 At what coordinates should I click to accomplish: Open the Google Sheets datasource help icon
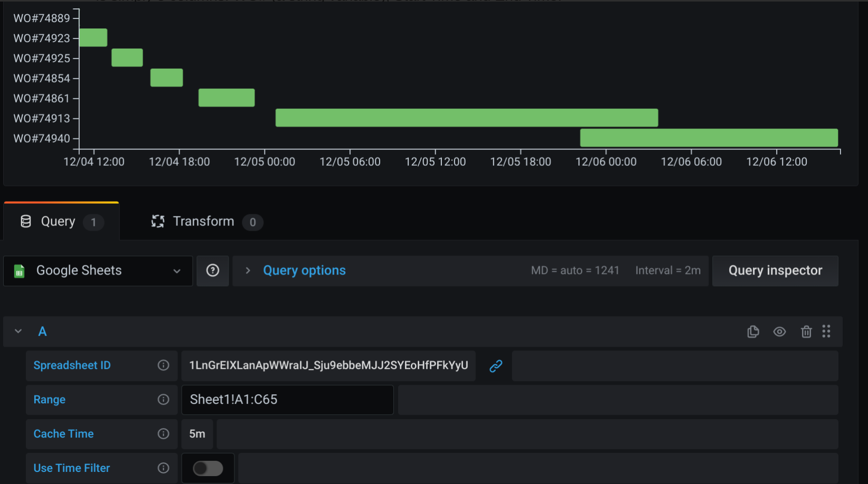(213, 271)
